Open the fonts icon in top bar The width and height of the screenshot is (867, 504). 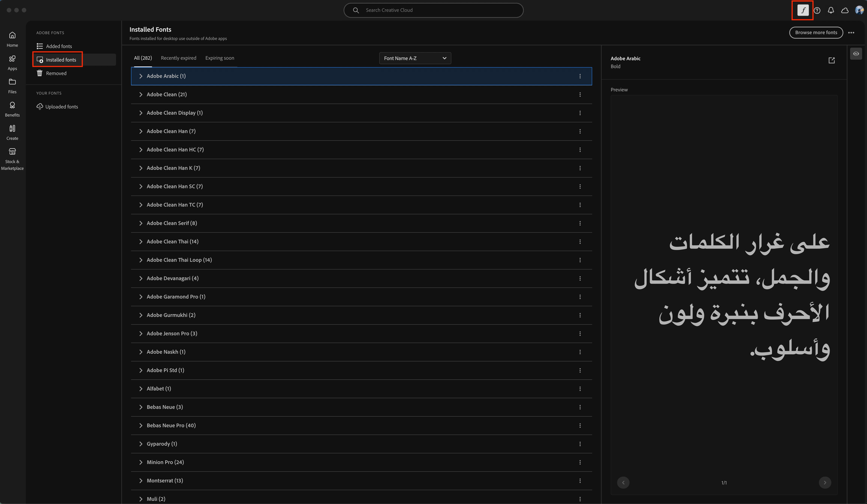(x=803, y=10)
